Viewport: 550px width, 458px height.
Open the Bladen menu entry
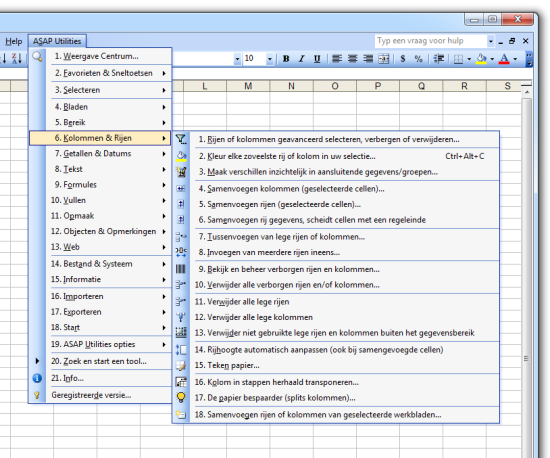(x=101, y=107)
